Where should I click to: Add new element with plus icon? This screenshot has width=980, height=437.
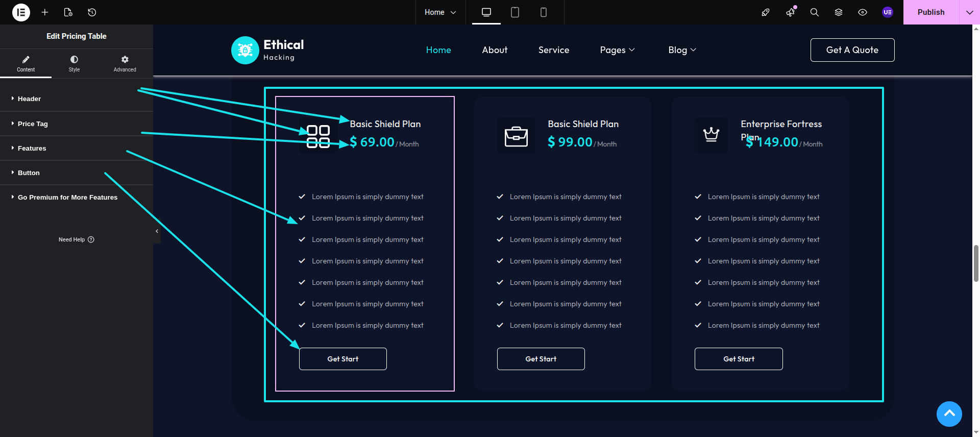point(45,12)
